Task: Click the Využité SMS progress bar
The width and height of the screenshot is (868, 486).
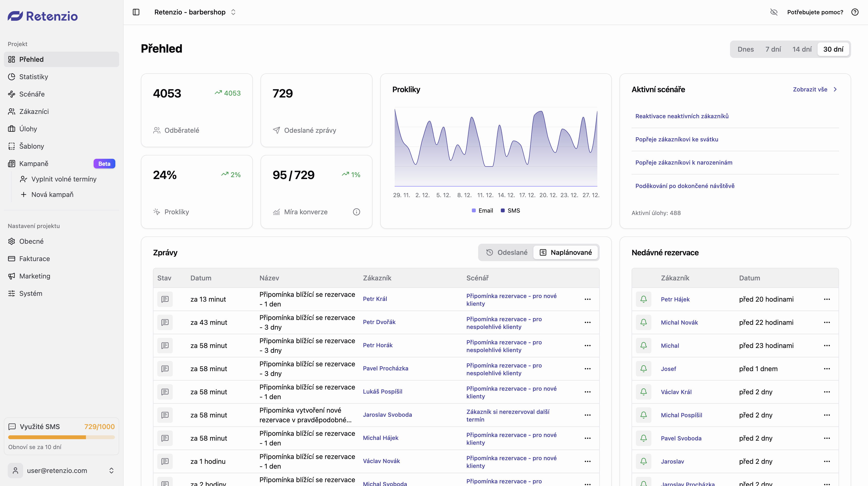Action: pyautogui.click(x=61, y=437)
